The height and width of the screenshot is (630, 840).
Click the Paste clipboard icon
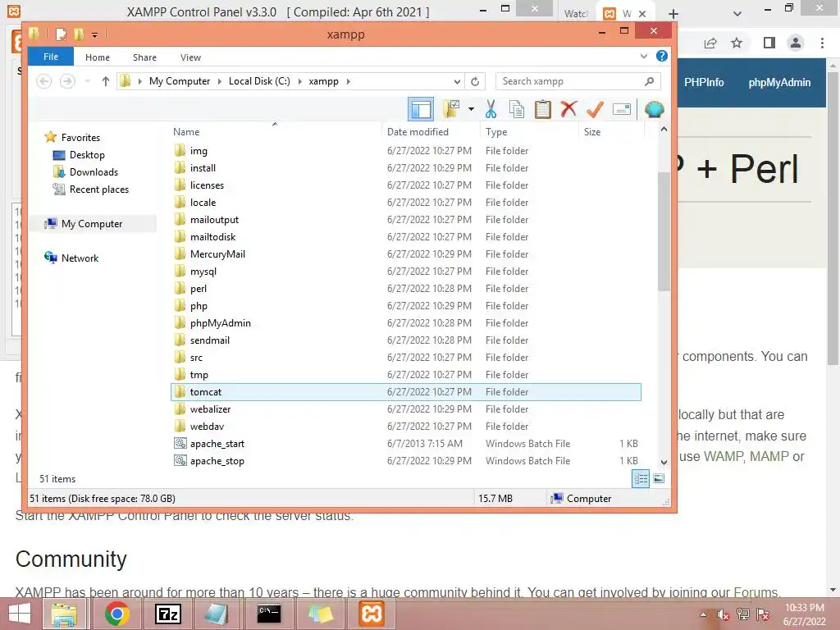[543, 109]
